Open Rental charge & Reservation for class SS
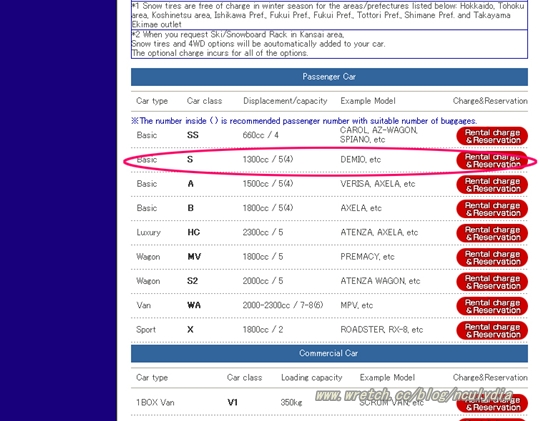 492,136
